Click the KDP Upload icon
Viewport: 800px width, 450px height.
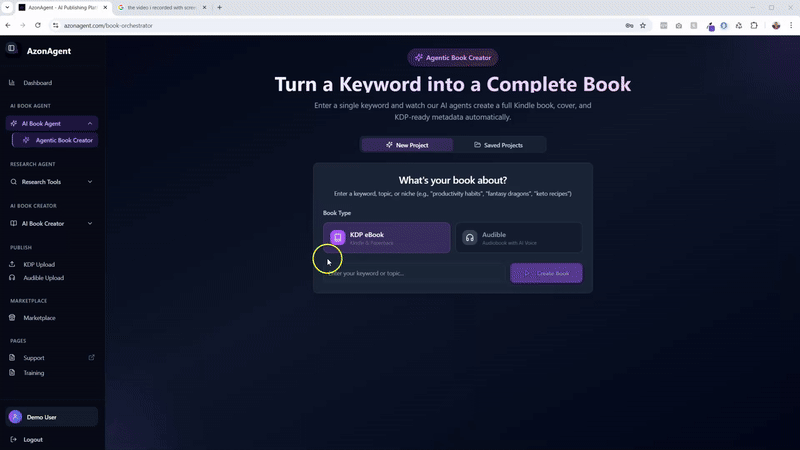click(12, 265)
